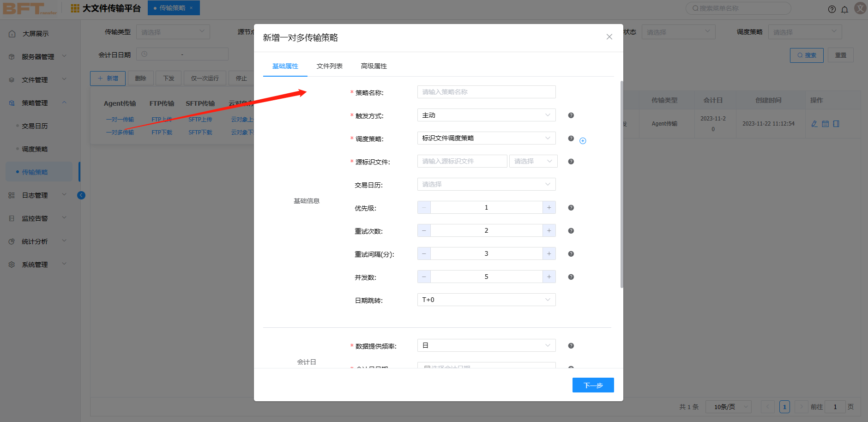Open the 调度策略 dropdown showing 标识文件调度策略

486,139
